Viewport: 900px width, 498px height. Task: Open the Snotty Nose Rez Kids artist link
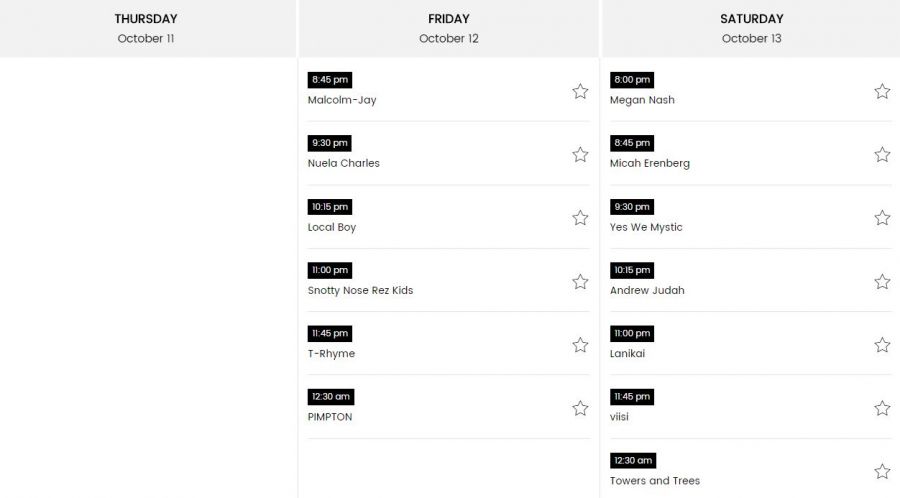tap(360, 290)
